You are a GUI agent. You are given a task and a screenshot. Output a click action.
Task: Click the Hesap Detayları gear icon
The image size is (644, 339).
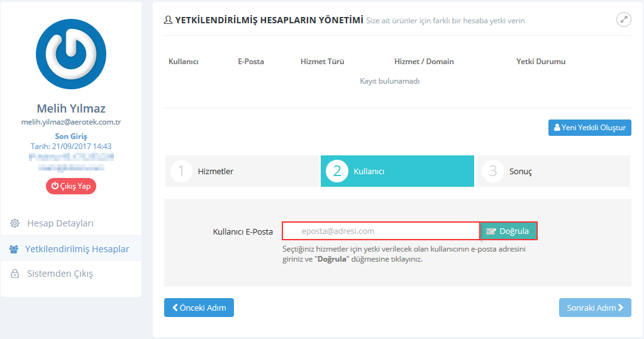(15, 223)
